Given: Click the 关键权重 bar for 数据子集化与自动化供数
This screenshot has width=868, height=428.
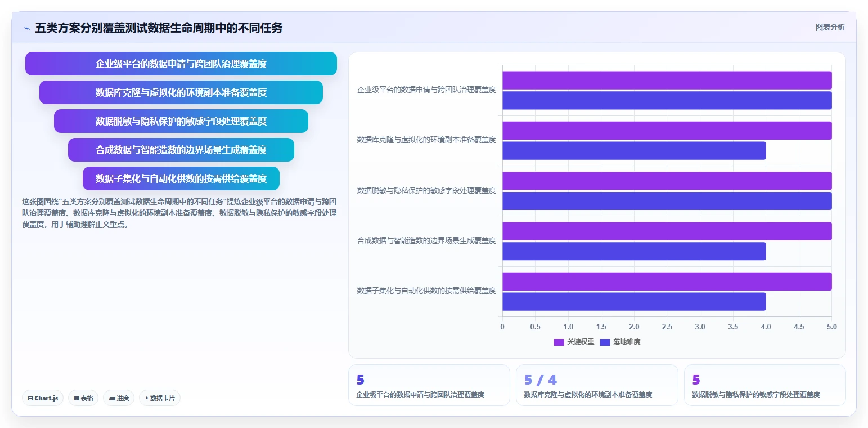Looking at the screenshot, I should 667,282.
